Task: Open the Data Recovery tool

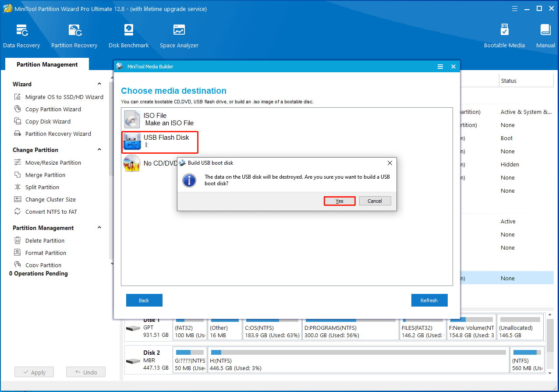Action: point(21,36)
